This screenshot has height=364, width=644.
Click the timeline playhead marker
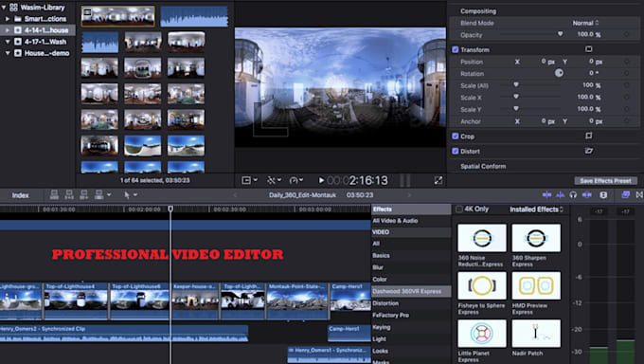(170, 209)
